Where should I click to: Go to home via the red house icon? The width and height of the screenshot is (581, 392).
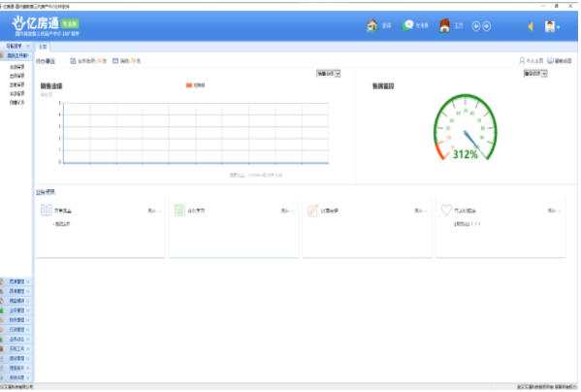[x=444, y=25]
